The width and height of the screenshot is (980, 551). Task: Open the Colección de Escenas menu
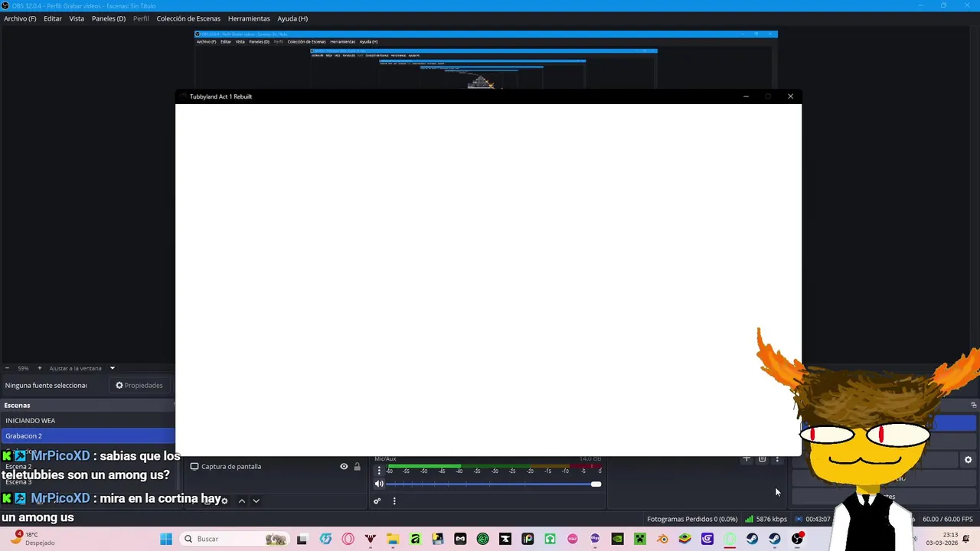188,18
